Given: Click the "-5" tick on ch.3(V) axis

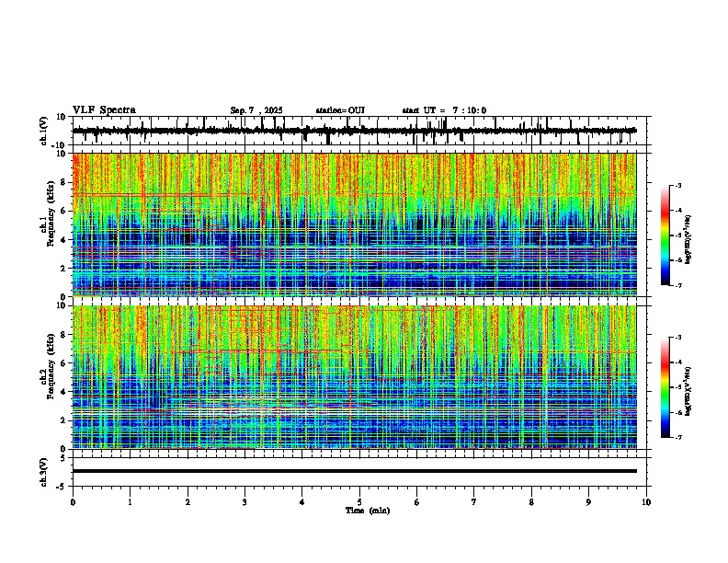Looking at the screenshot, I should [63, 487].
